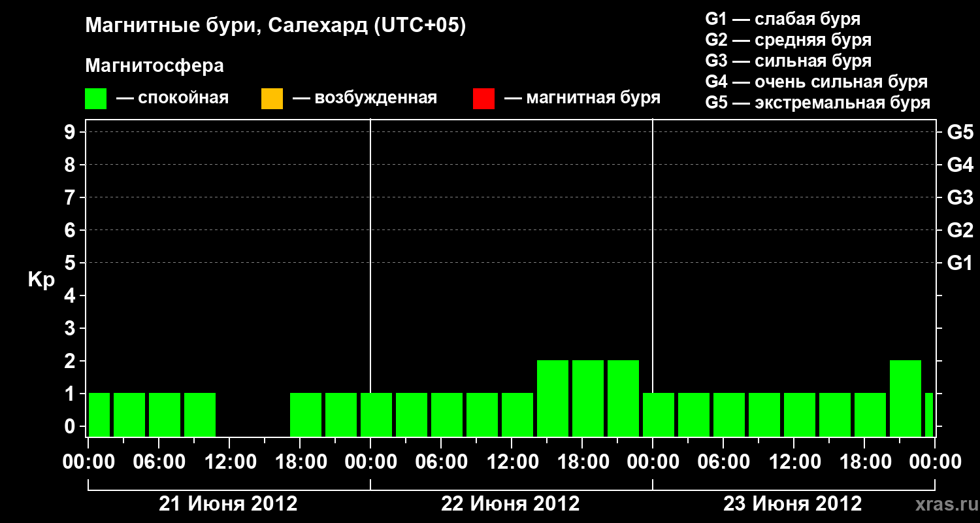This screenshot has width=980, height=523.
Task: Click the 18:00 bar on 21 June
Action: (x=306, y=414)
